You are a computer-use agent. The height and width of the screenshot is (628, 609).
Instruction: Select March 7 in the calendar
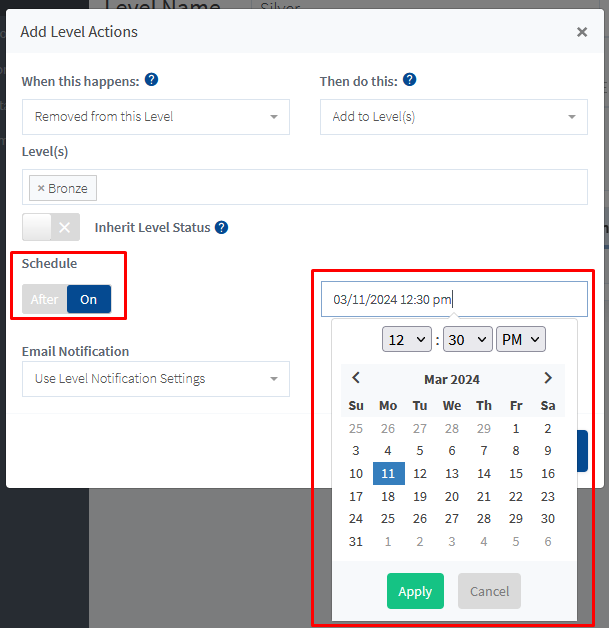pos(484,451)
